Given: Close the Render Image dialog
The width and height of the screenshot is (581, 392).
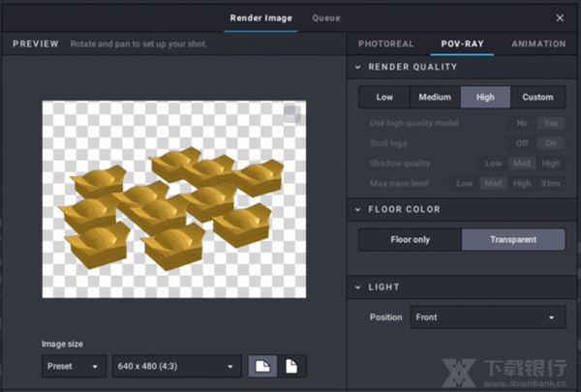Looking at the screenshot, I should pyautogui.click(x=560, y=17).
